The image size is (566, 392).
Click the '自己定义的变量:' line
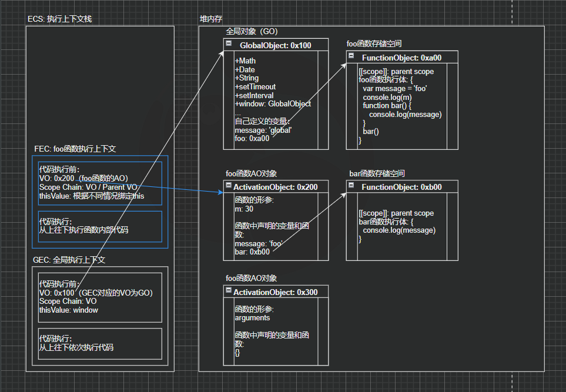click(262, 121)
